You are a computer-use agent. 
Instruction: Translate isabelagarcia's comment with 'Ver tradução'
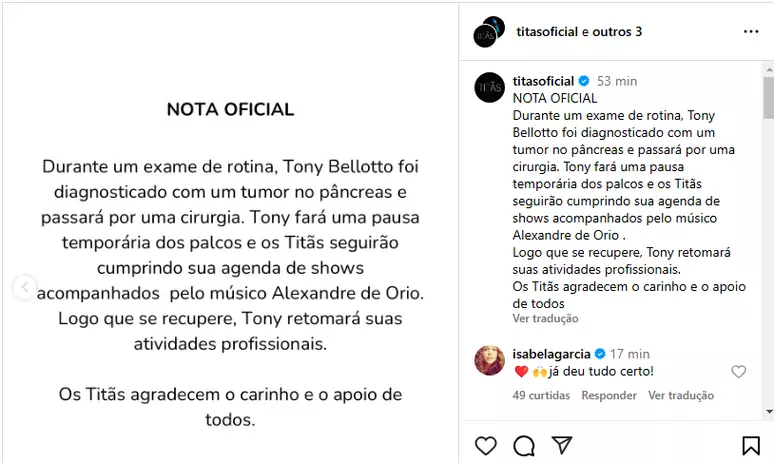pos(680,395)
